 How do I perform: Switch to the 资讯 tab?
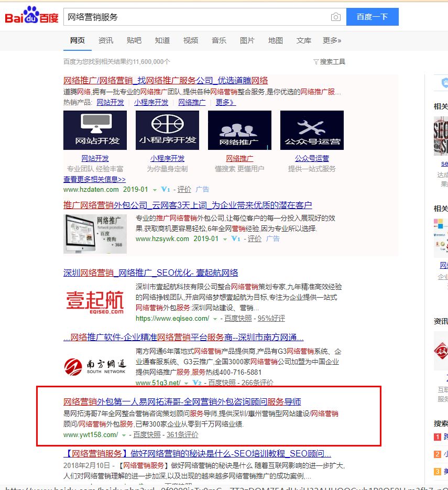point(106,40)
